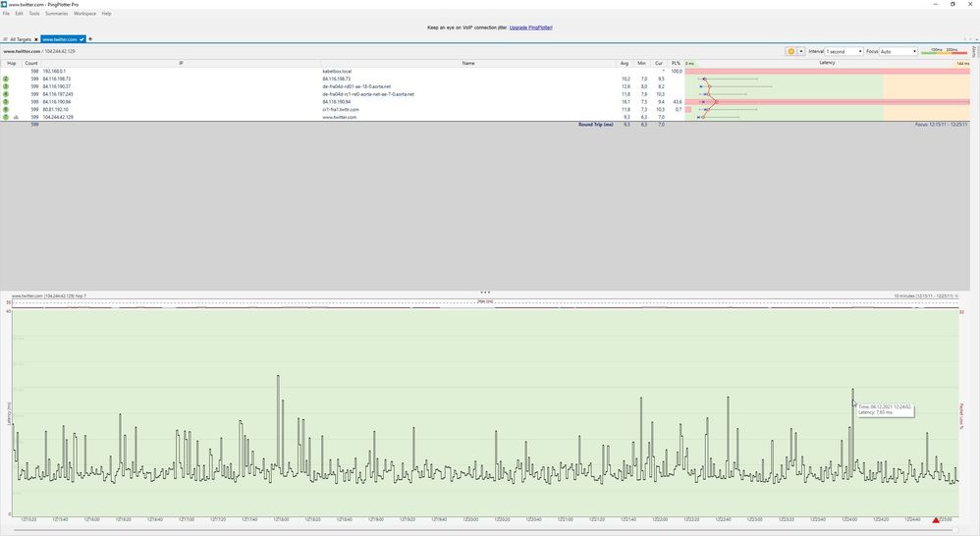Open the File menu
The width and height of the screenshot is (980, 536).
(x=6, y=14)
